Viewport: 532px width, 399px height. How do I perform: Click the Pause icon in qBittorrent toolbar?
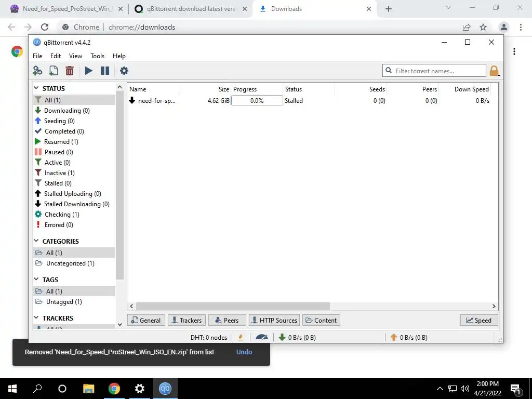click(x=105, y=71)
